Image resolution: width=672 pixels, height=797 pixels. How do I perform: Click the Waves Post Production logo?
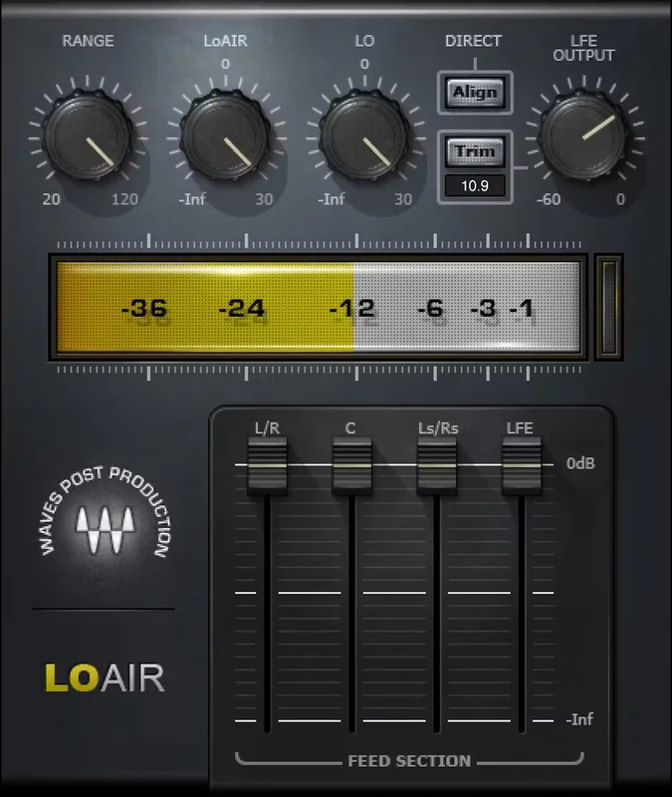[106, 513]
